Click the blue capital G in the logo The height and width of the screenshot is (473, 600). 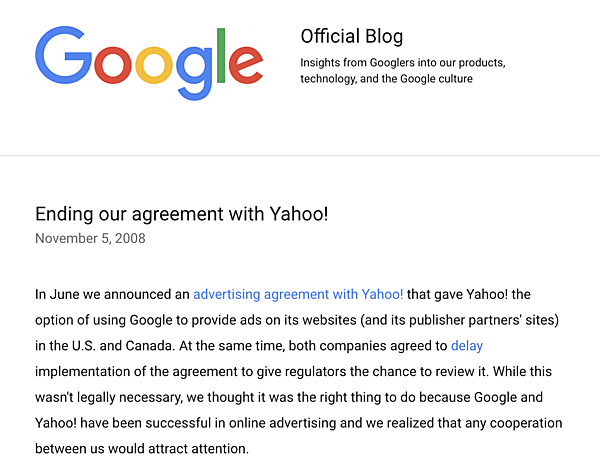[x=63, y=55]
